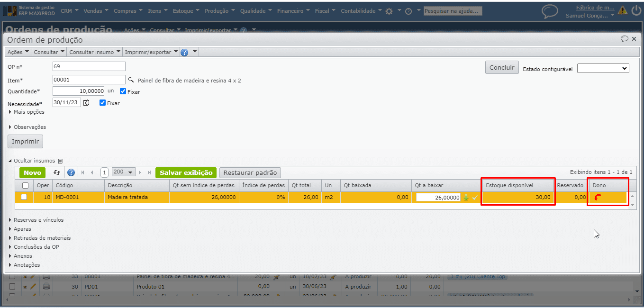This screenshot has width=644, height=308.
Task: Check background row 30 checkbox
Action: click(x=12, y=287)
